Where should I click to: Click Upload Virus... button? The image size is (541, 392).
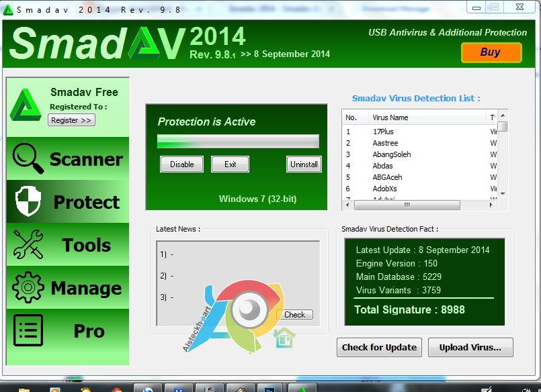[470, 347]
